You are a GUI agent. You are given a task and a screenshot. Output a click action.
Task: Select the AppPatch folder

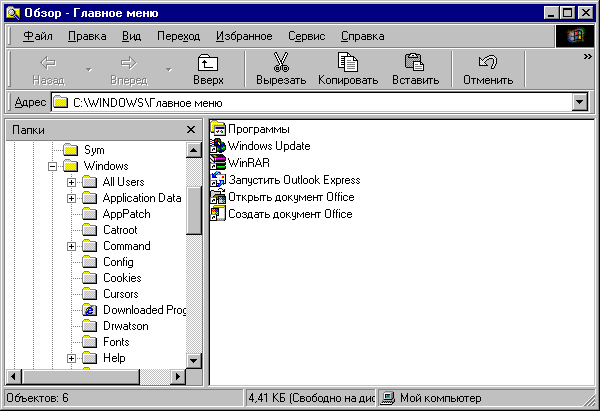127,214
